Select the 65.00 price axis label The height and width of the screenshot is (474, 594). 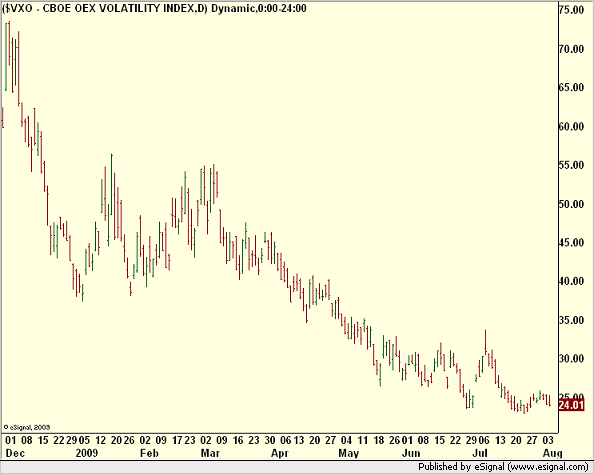click(x=571, y=88)
